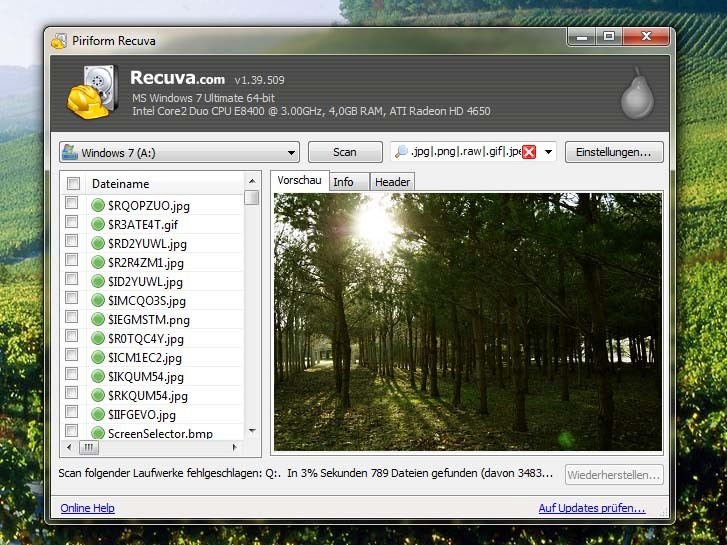Click the Recuva title bar app icon
This screenshot has width=727, height=545.
tap(59, 41)
